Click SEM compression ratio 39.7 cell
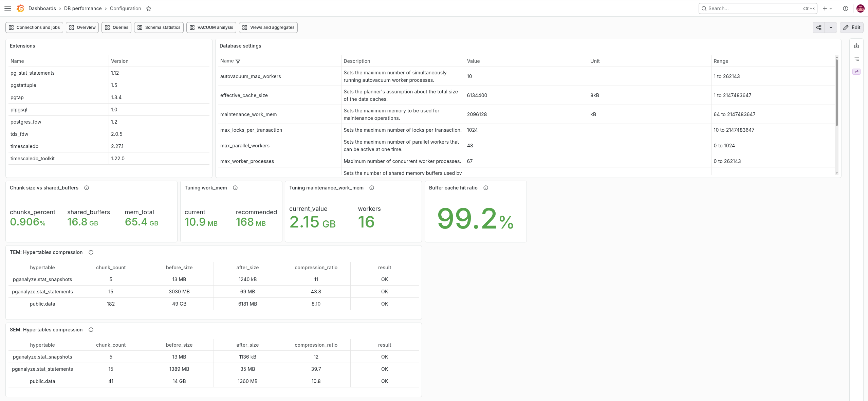Screen dimensions: 868x401 (x=316, y=369)
